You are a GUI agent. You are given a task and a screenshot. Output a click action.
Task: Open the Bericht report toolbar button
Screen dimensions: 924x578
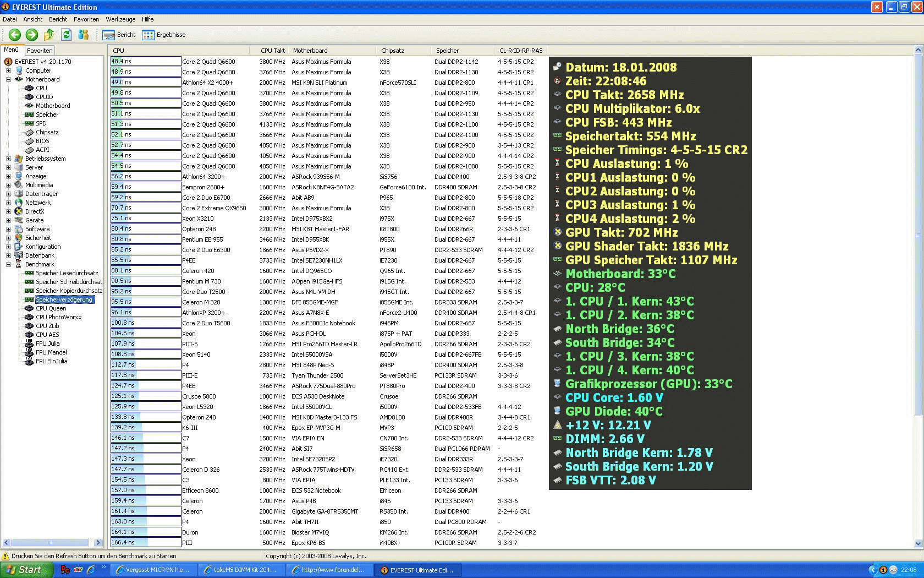click(x=119, y=35)
